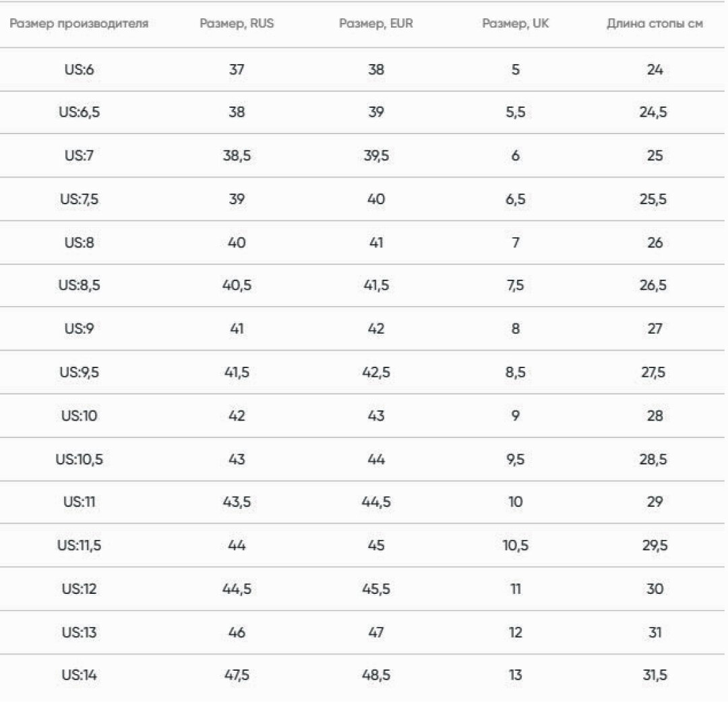Click the Размер, RUS column header
Image resolution: width=728 pixels, height=728 pixels.
point(237,23)
